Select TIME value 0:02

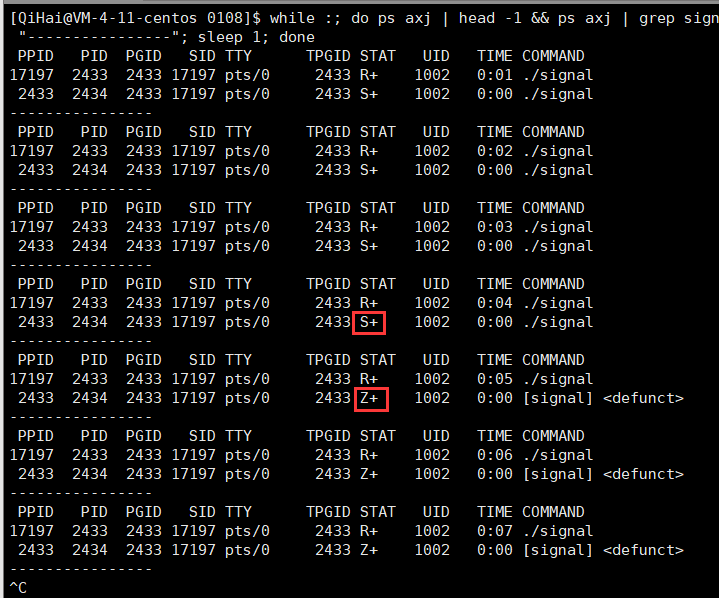coord(494,151)
